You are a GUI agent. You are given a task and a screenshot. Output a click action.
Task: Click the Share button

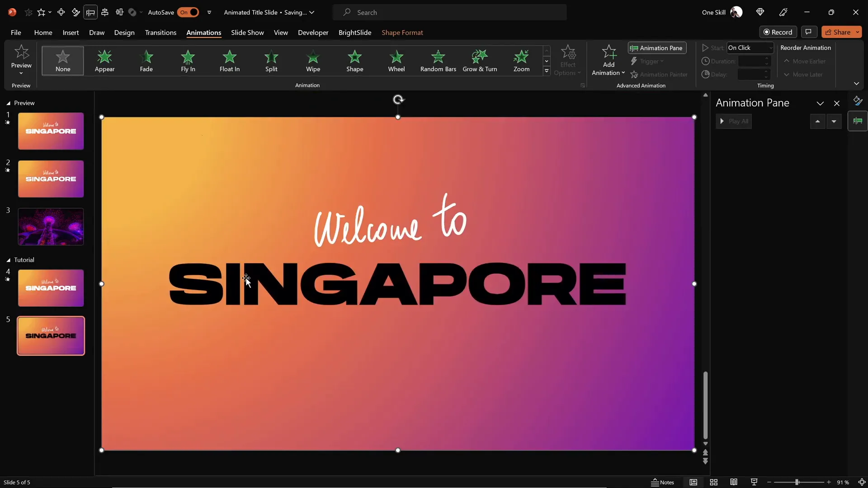pos(838,32)
